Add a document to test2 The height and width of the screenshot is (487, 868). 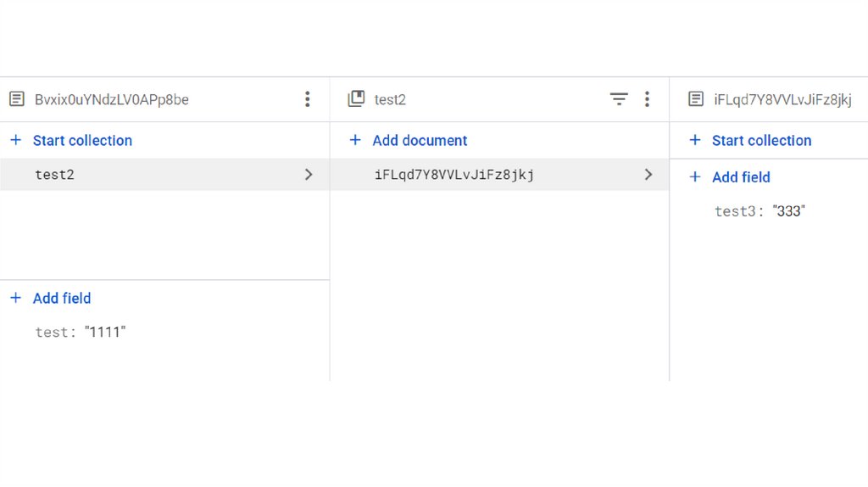[420, 140]
